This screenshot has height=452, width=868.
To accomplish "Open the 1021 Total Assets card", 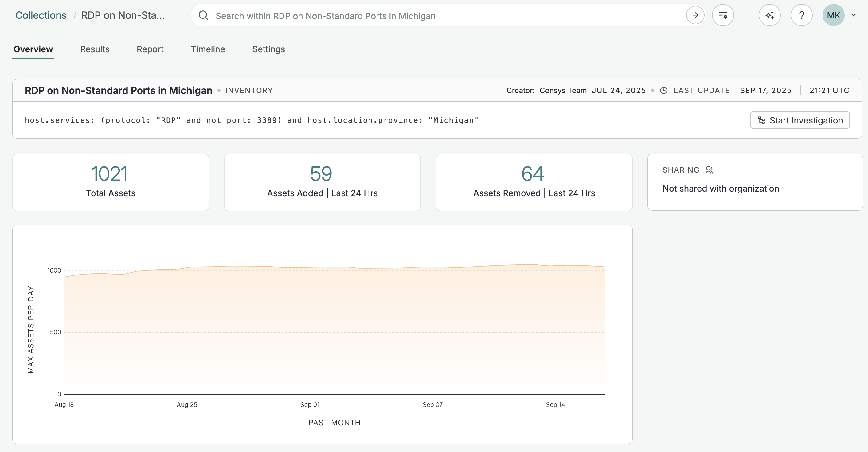I will click(111, 183).
